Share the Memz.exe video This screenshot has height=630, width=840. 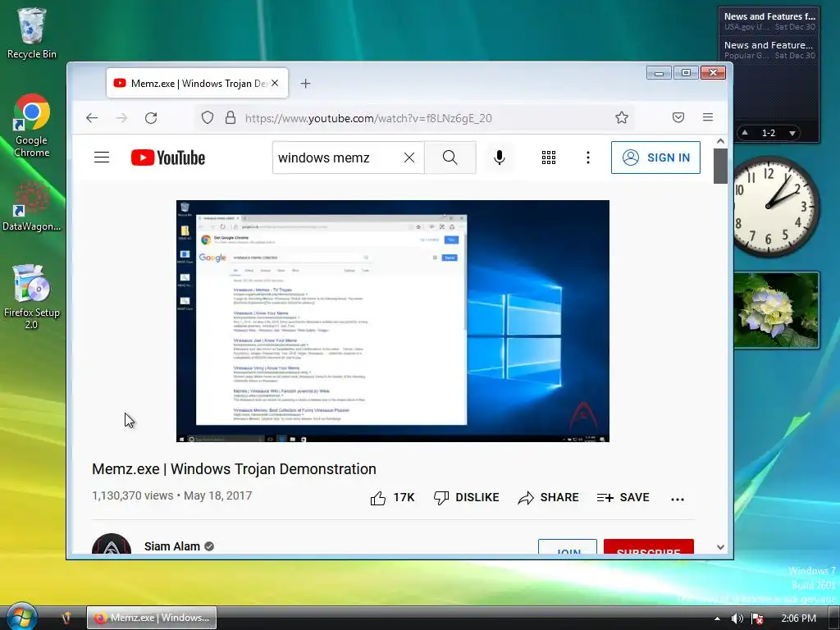pyautogui.click(x=548, y=498)
